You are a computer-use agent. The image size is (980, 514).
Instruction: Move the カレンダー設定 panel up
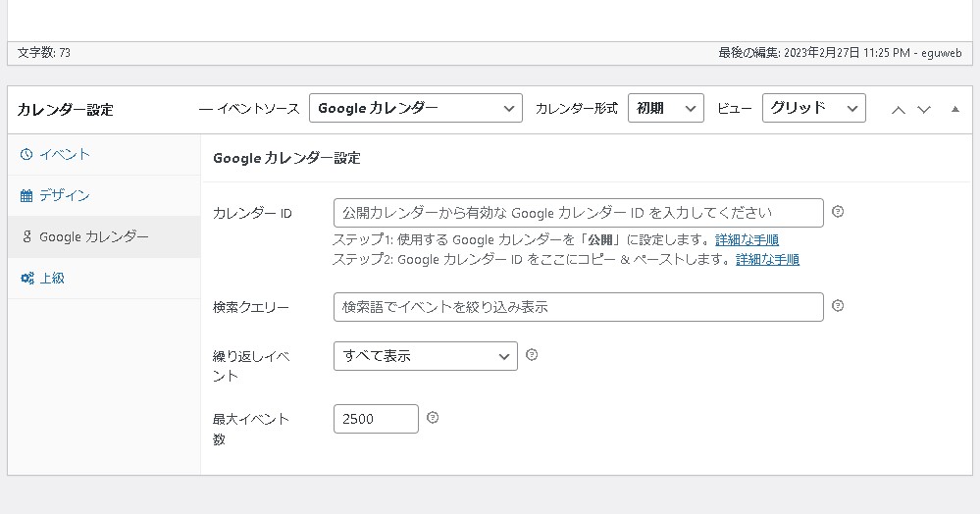[x=898, y=110]
